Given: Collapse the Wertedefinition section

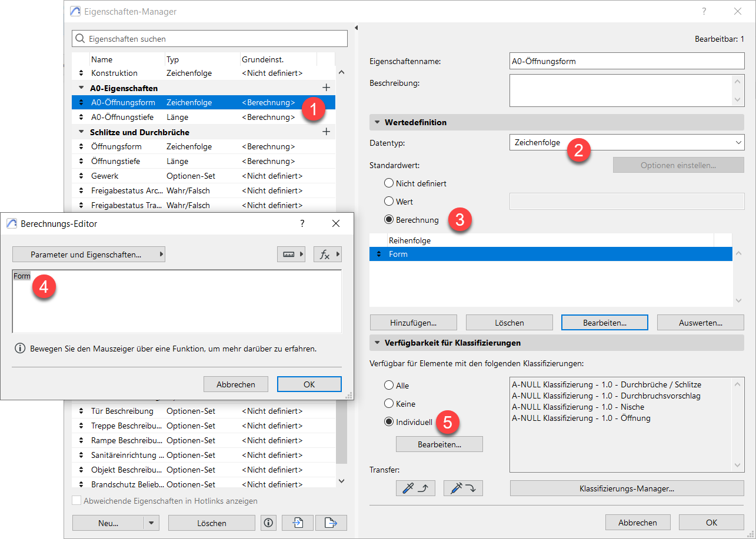Looking at the screenshot, I should tap(377, 122).
